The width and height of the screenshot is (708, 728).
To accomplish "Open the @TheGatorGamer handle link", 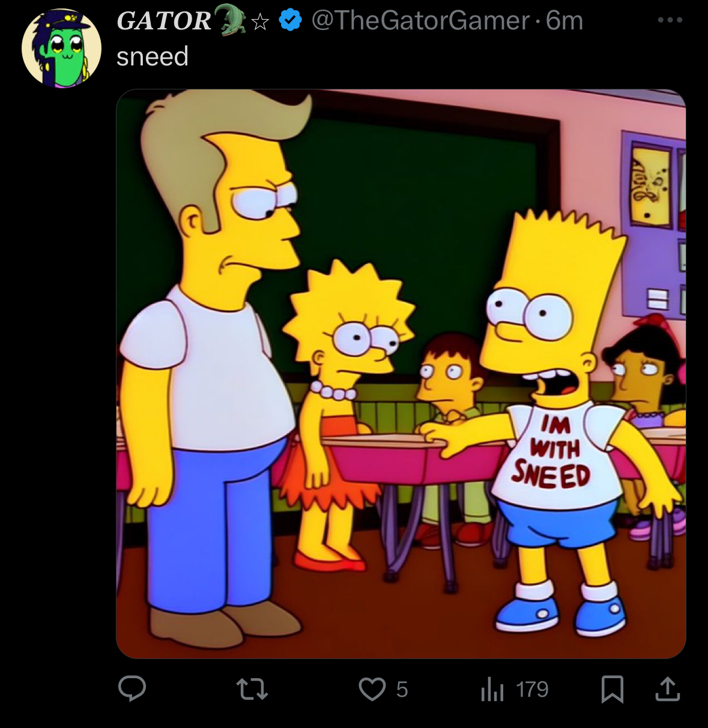I will 420,21.
